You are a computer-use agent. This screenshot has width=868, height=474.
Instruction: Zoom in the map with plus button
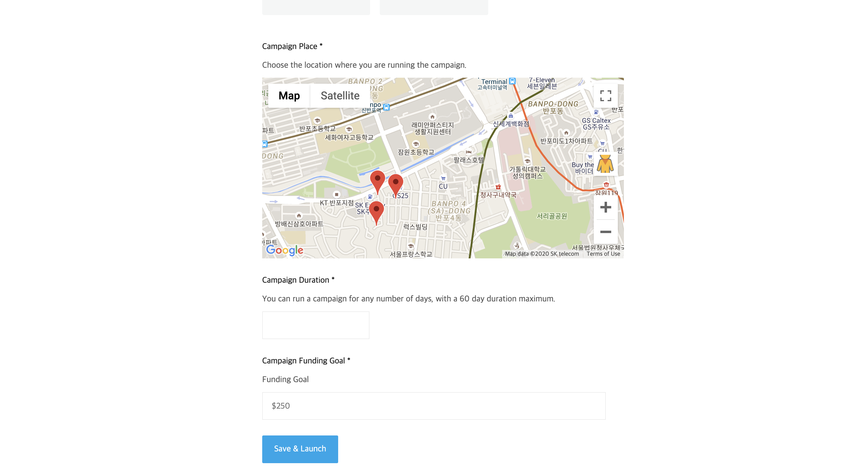pos(605,207)
